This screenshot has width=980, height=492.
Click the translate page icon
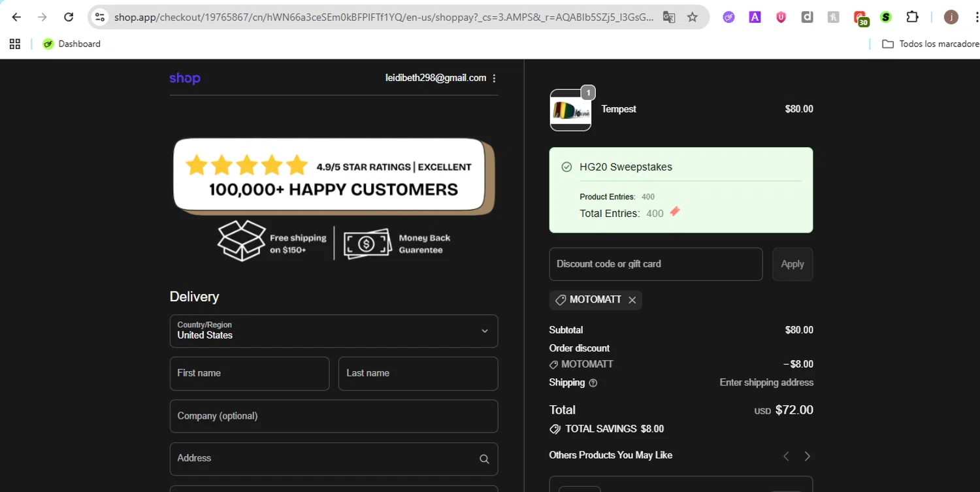point(668,18)
